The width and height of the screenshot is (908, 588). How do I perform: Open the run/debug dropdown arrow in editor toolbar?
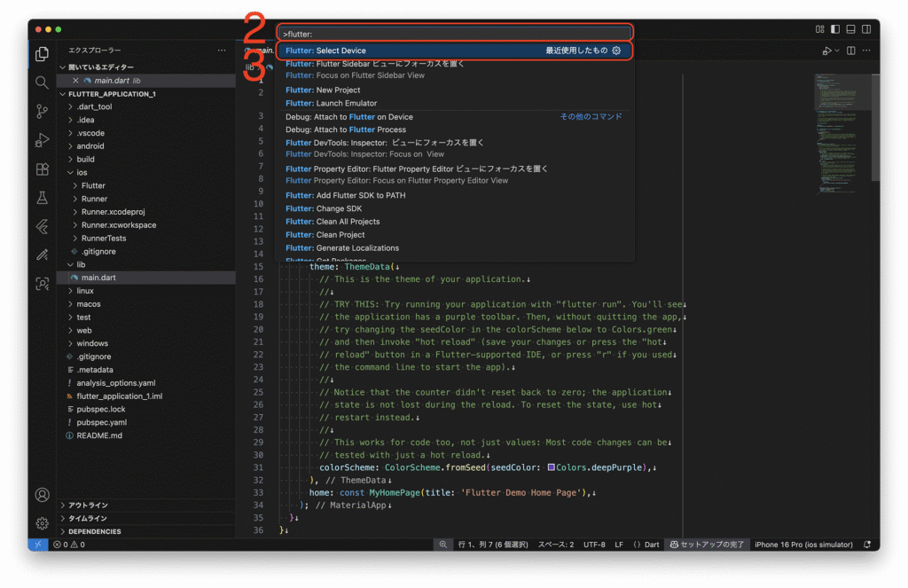tap(837, 51)
